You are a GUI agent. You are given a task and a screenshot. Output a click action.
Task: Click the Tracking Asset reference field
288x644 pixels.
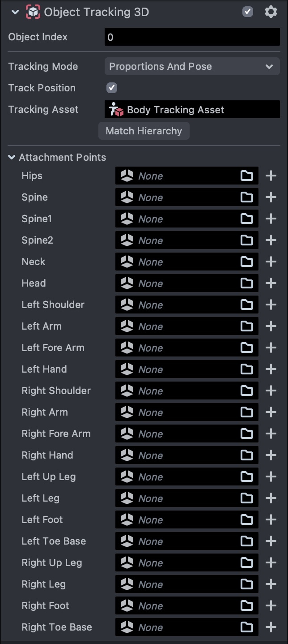pos(192,110)
